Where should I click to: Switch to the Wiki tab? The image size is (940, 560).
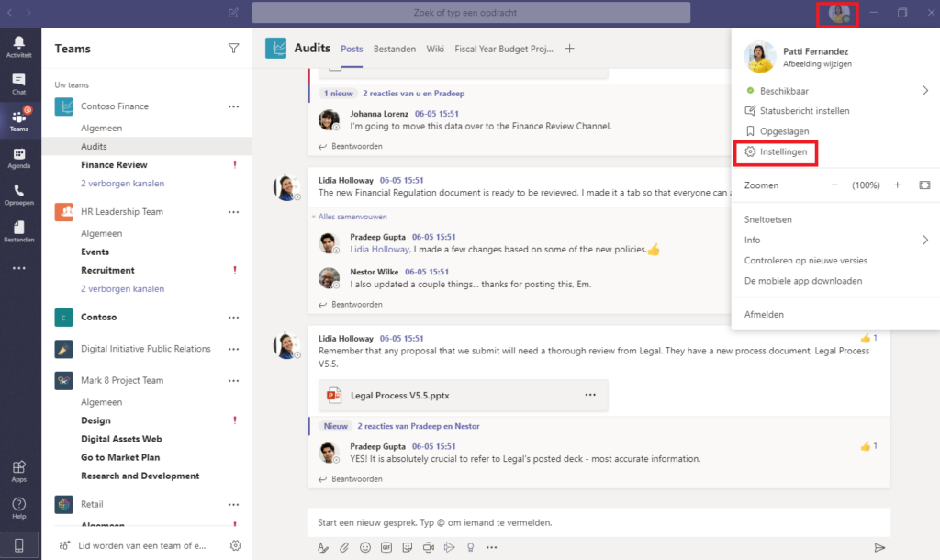click(x=435, y=50)
